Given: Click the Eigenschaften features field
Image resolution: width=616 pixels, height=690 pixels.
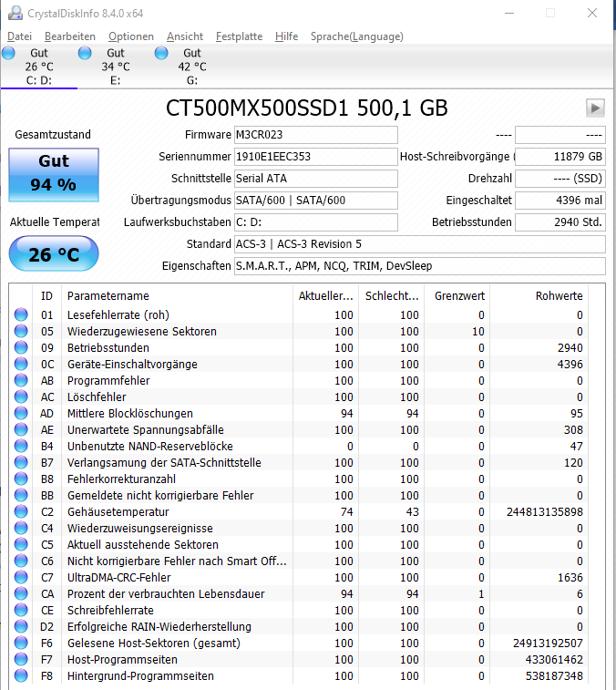Looking at the screenshot, I should [420, 266].
